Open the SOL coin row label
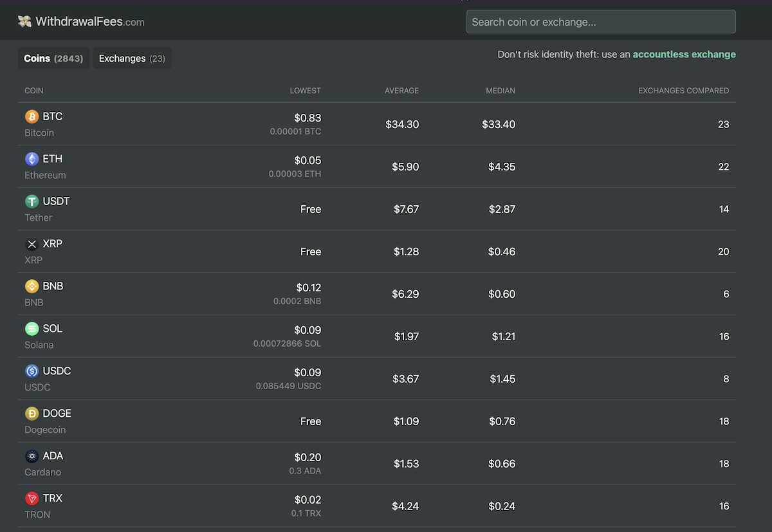This screenshot has width=772, height=532. tap(53, 329)
